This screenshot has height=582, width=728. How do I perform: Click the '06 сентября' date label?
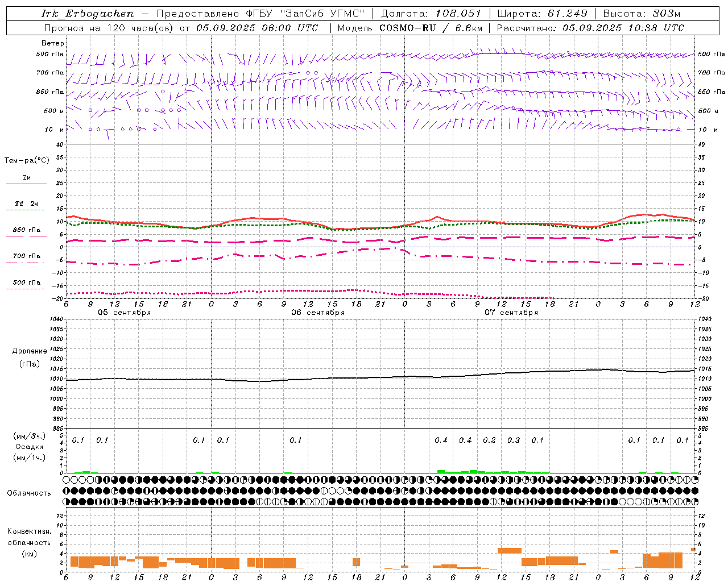(x=318, y=313)
